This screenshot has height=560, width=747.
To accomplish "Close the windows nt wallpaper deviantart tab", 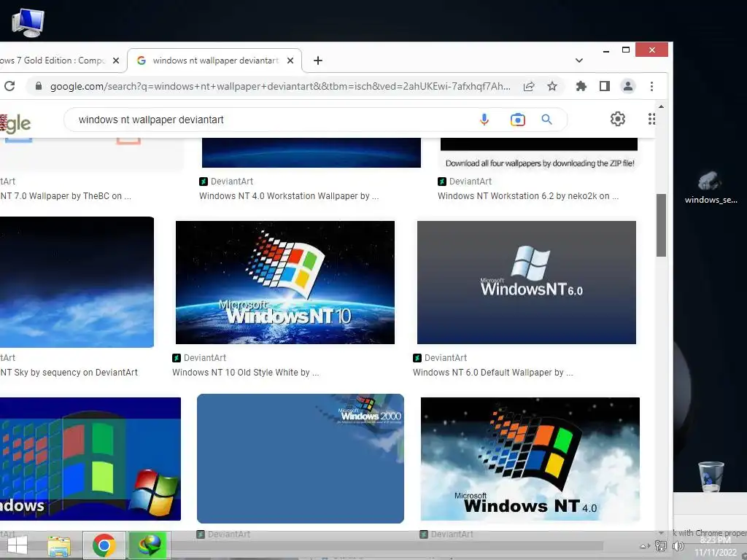I will pos(290,61).
